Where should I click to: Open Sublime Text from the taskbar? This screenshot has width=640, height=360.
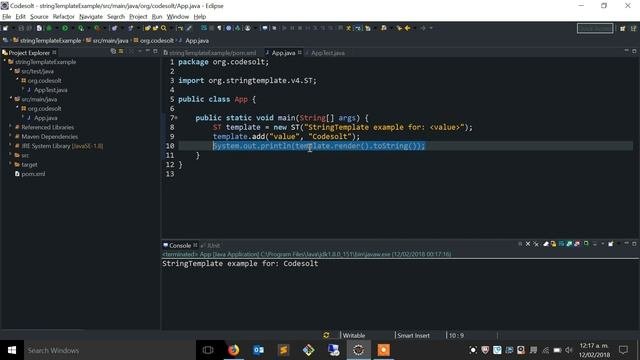[x=283, y=350]
